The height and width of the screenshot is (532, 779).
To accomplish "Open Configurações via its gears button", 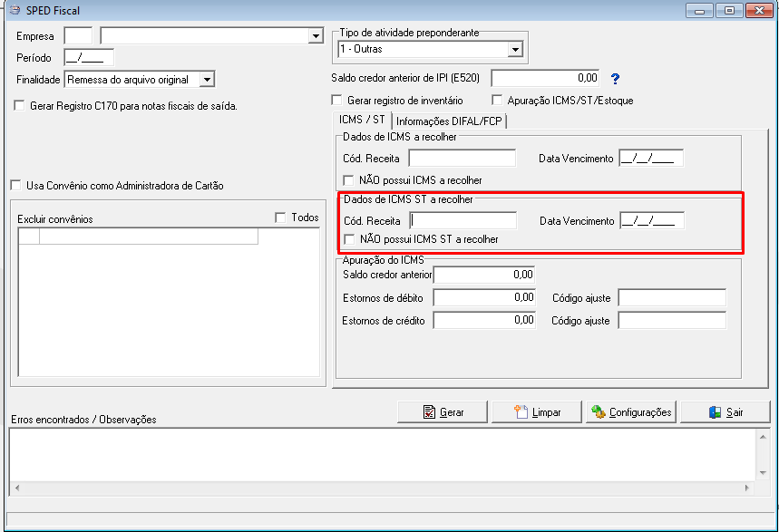I will click(x=631, y=411).
